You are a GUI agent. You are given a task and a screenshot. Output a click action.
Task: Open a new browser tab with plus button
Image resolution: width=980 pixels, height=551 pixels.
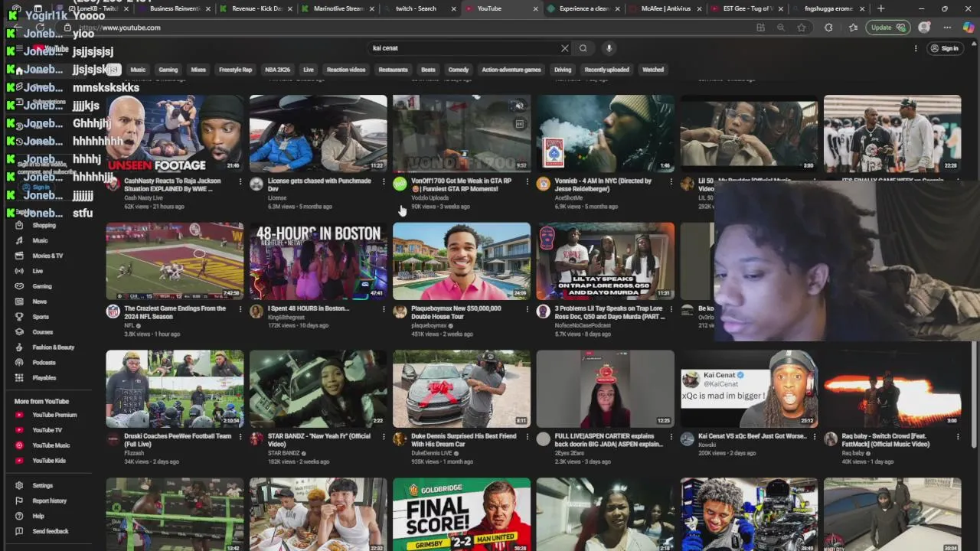pyautogui.click(x=880, y=8)
